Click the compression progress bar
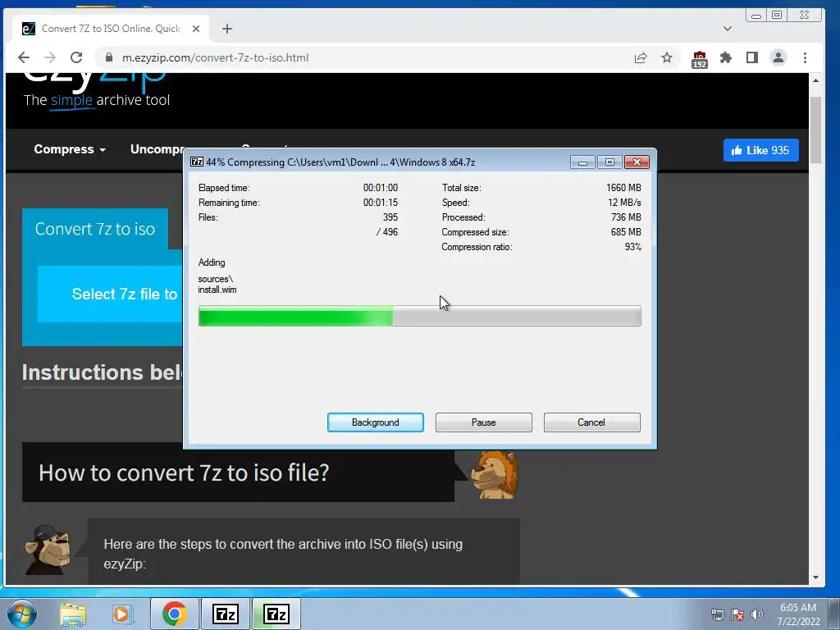The width and height of the screenshot is (840, 630). click(419, 316)
